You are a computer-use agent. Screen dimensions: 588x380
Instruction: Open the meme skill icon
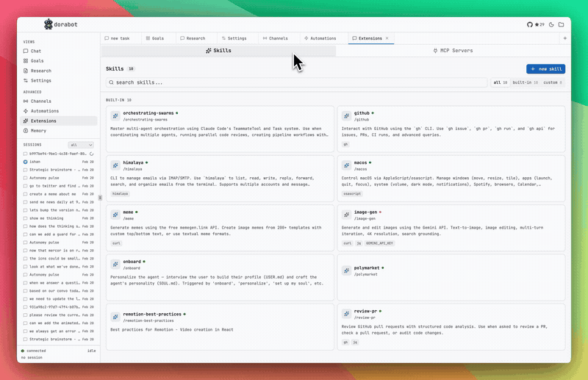(115, 215)
